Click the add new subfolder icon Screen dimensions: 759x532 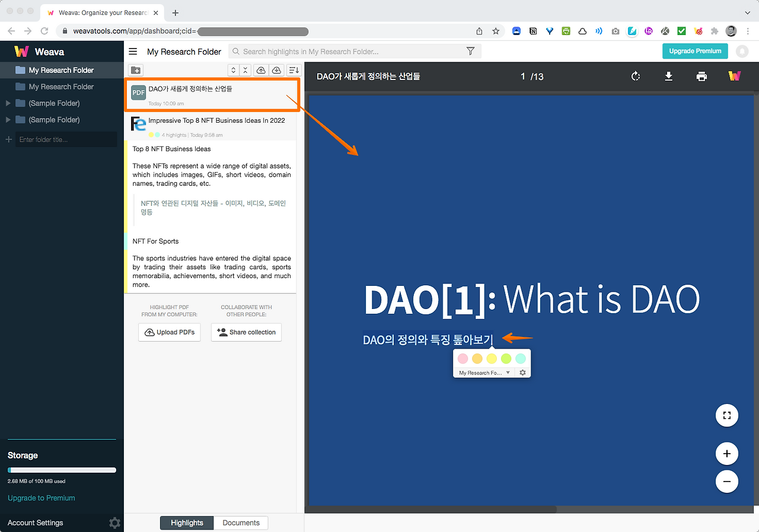136,70
